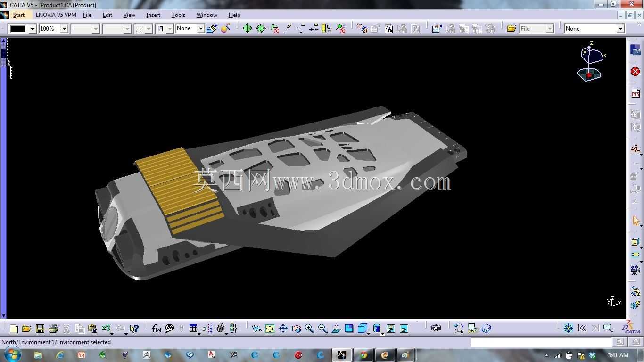Open the View menu

click(129, 15)
